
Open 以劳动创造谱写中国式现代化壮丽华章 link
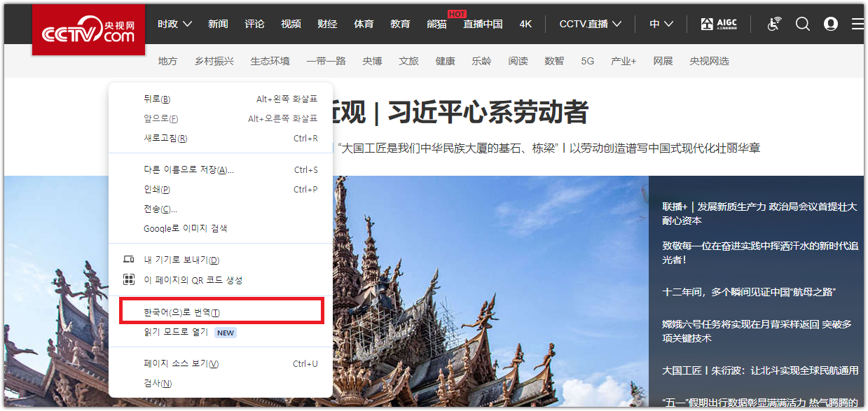pyautogui.click(x=665, y=148)
